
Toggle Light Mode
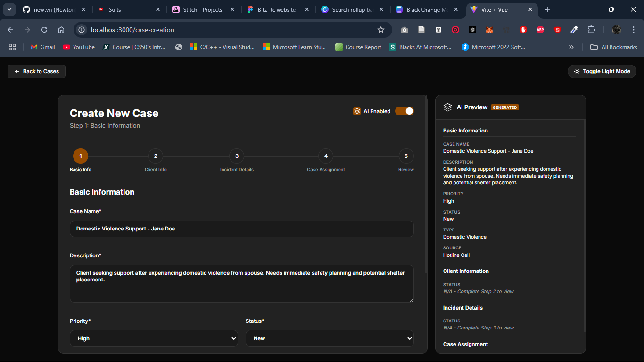click(602, 72)
